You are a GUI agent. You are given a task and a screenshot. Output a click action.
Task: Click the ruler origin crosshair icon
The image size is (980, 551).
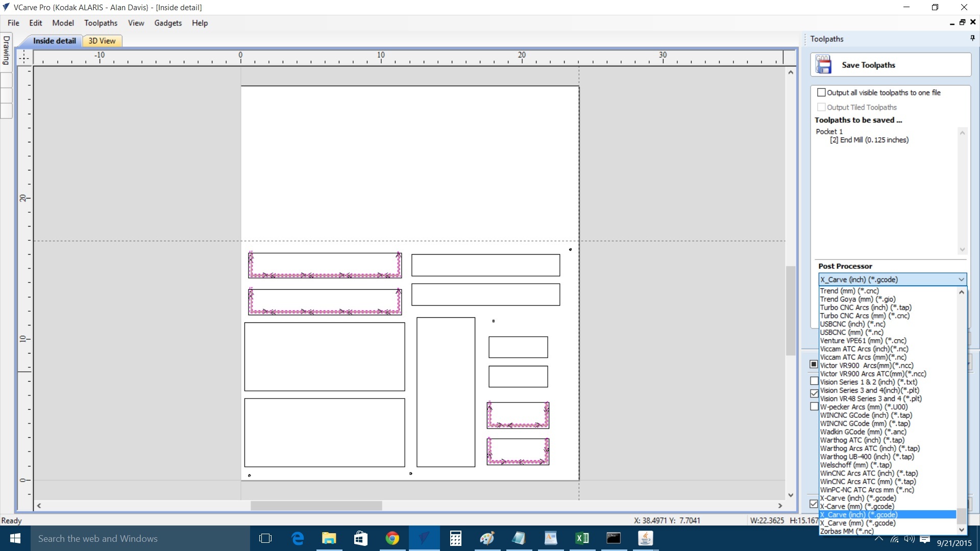coord(24,57)
